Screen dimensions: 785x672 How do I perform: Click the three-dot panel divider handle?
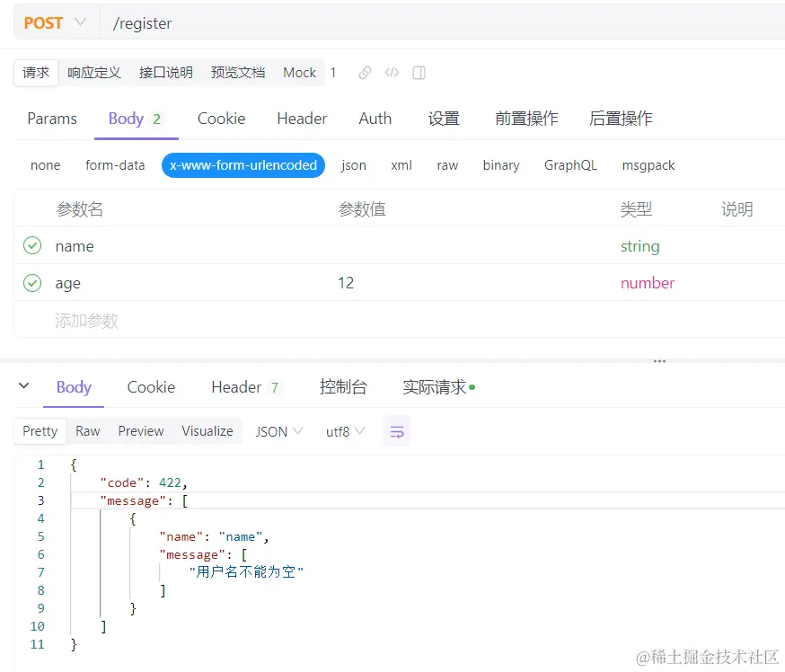(x=659, y=360)
